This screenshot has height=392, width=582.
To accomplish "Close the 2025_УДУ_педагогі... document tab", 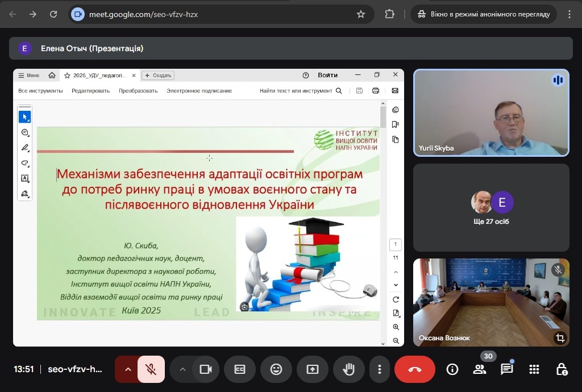I will pos(134,76).
